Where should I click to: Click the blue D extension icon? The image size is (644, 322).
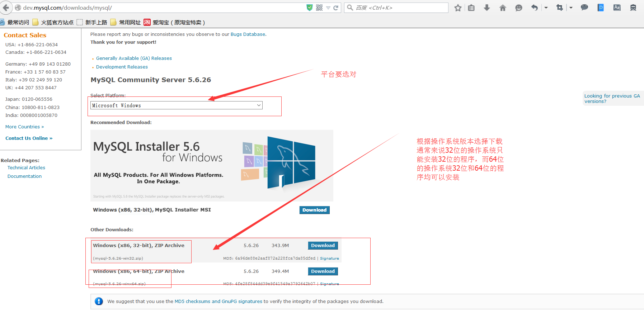point(601,8)
